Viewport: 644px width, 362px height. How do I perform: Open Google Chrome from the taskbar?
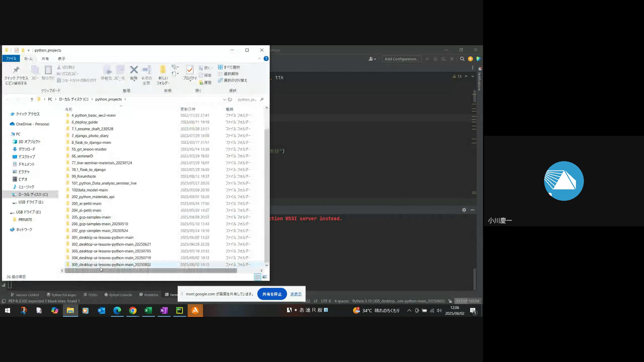(133, 311)
